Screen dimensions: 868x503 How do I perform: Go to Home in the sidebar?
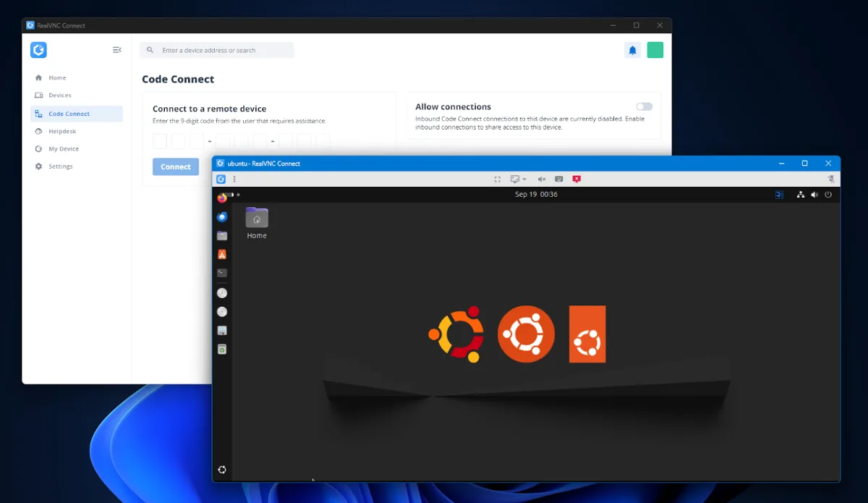pos(77,77)
